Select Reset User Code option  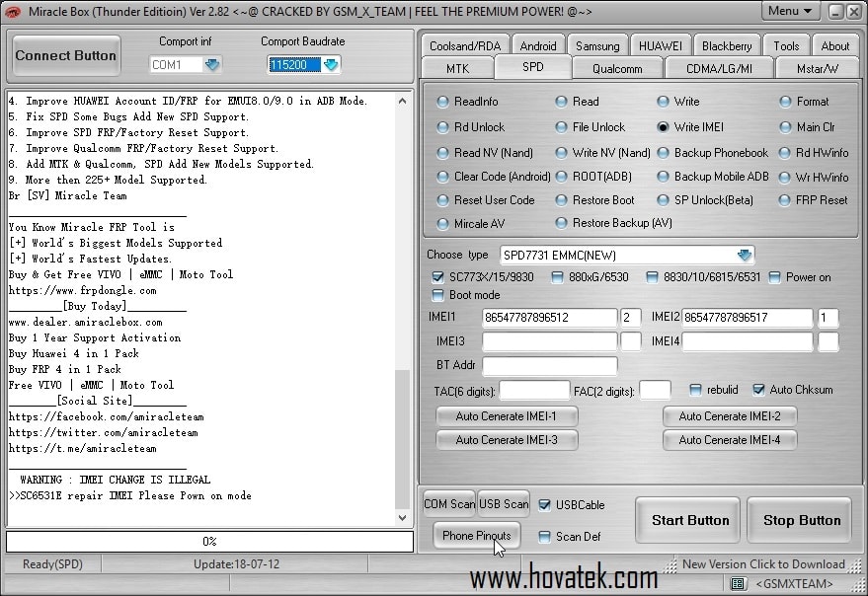(486, 200)
